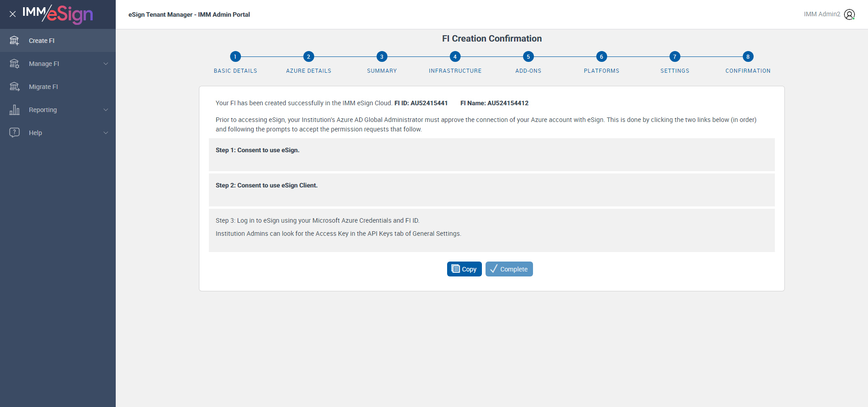Go to the Platforms step label
This screenshot has height=407, width=868.
pyautogui.click(x=602, y=71)
